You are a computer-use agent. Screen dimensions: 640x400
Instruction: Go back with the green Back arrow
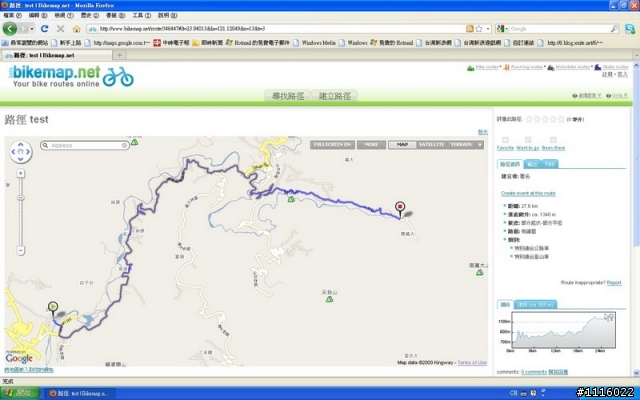tap(10, 29)
